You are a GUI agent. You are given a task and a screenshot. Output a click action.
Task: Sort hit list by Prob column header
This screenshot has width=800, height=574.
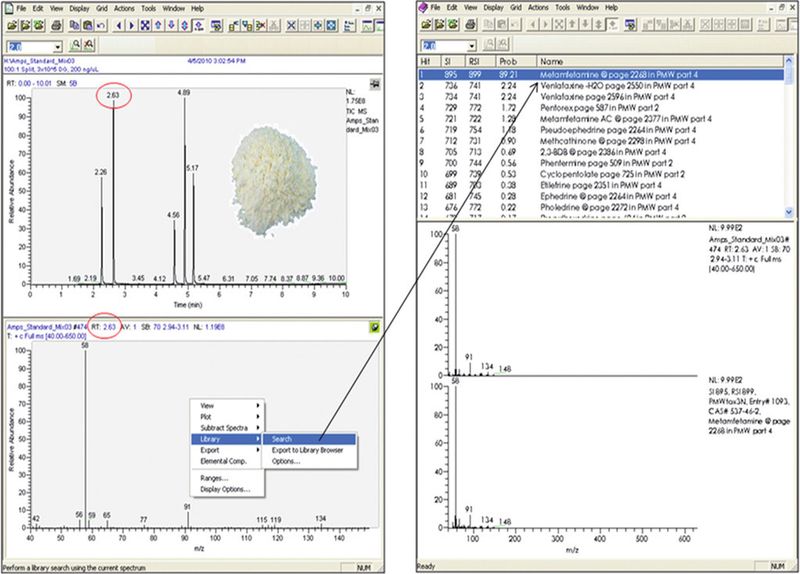516,62
